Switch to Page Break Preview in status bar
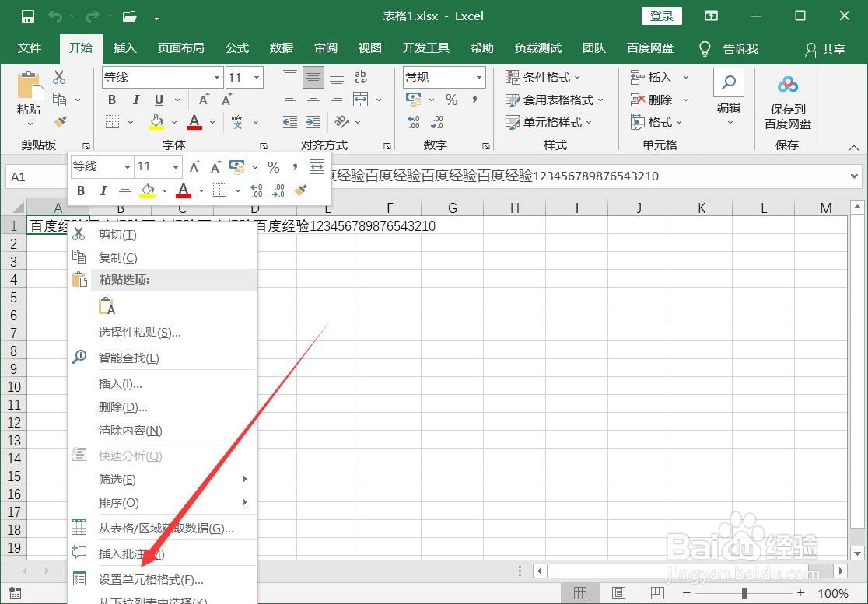Image resolution: width=868 pixels, height=604 pixels. coord(657,593)
